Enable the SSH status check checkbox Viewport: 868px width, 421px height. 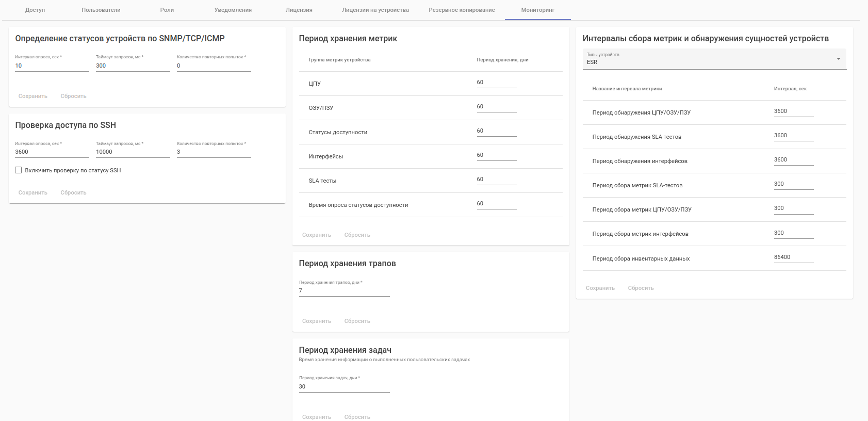(x=19, y=170)
